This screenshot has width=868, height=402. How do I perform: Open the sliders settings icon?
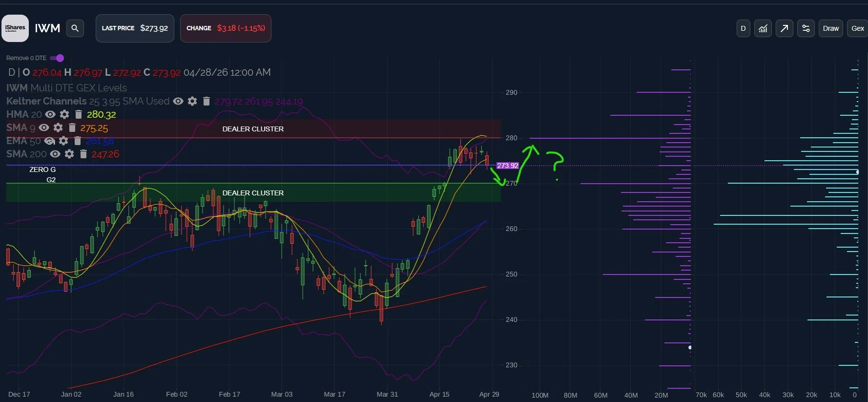[x=806, y=28]
